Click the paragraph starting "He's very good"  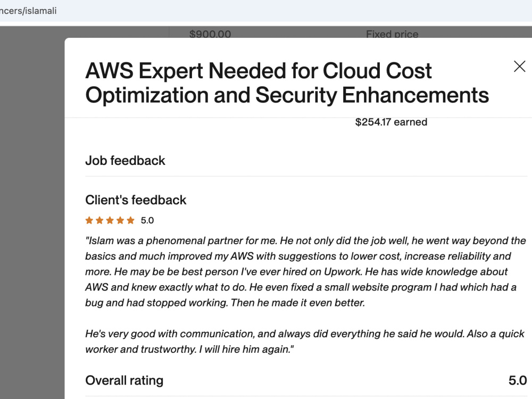pyautogui.click(x=305, y=342)
